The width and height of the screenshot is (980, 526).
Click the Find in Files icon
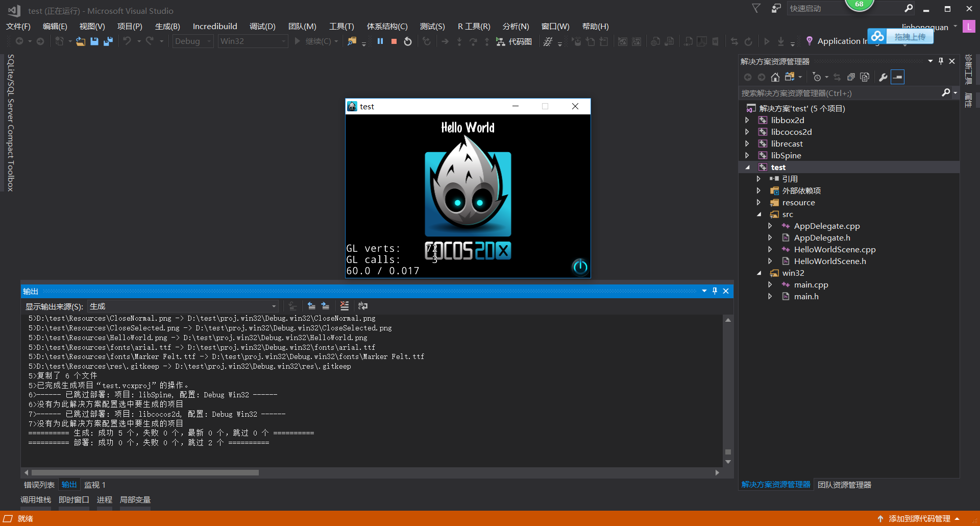352,41
